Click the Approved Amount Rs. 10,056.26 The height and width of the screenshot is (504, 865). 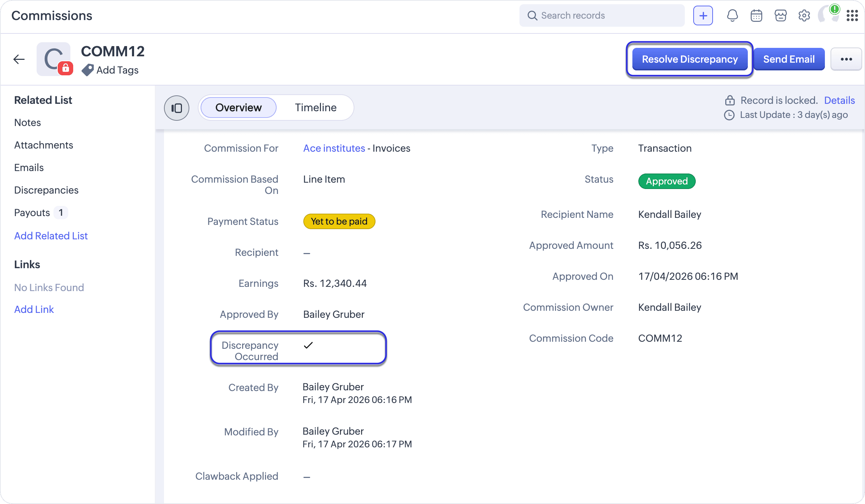(x=670, y=245)
